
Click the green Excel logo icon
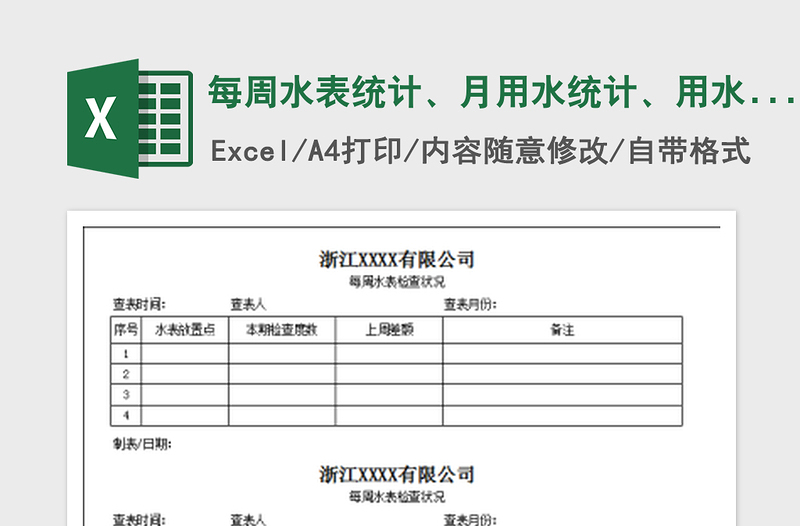pyautogui.click(x=129, y=120)
